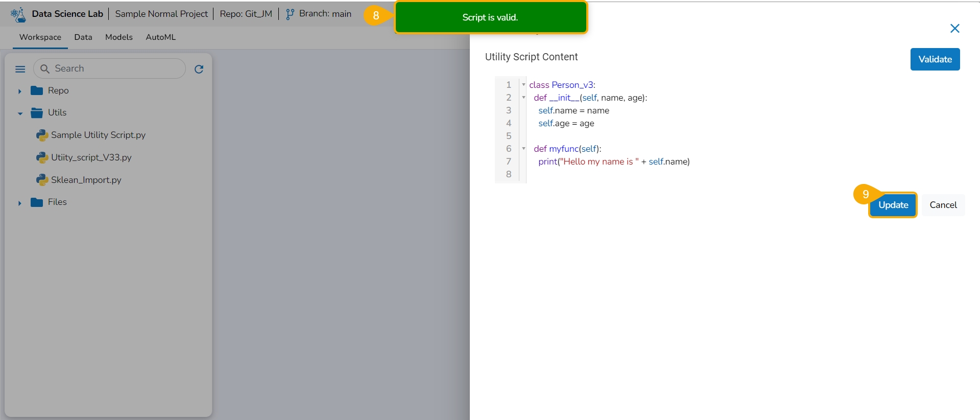Fold the class Person_v3 code block
The image size is (980, 420).
point(523,85)
